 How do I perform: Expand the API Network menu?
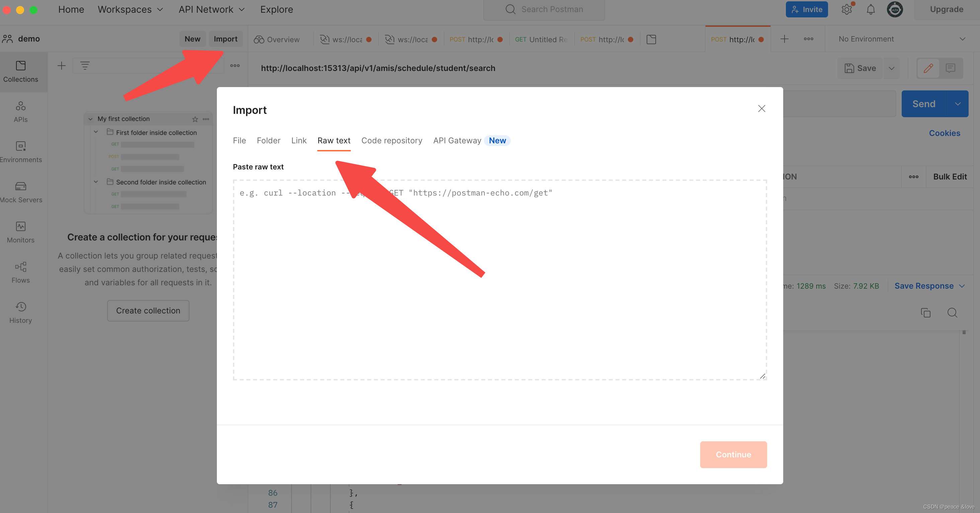(212, 9)
